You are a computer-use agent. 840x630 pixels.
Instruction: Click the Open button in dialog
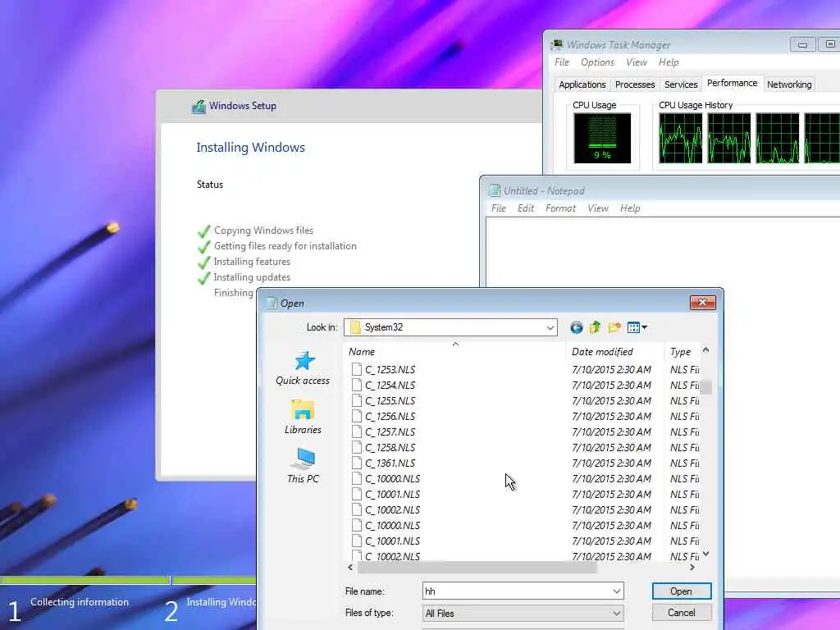click(x=682, y=591)
